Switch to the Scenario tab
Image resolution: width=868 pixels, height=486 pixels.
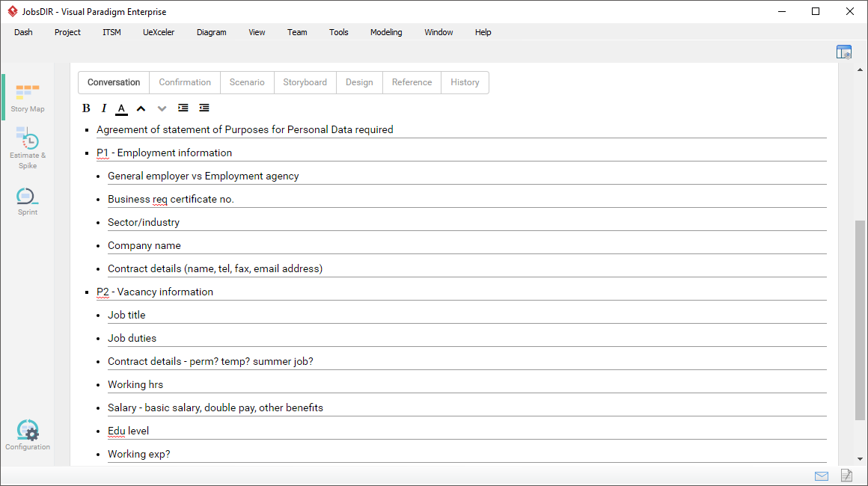click(x=247, y=82)
